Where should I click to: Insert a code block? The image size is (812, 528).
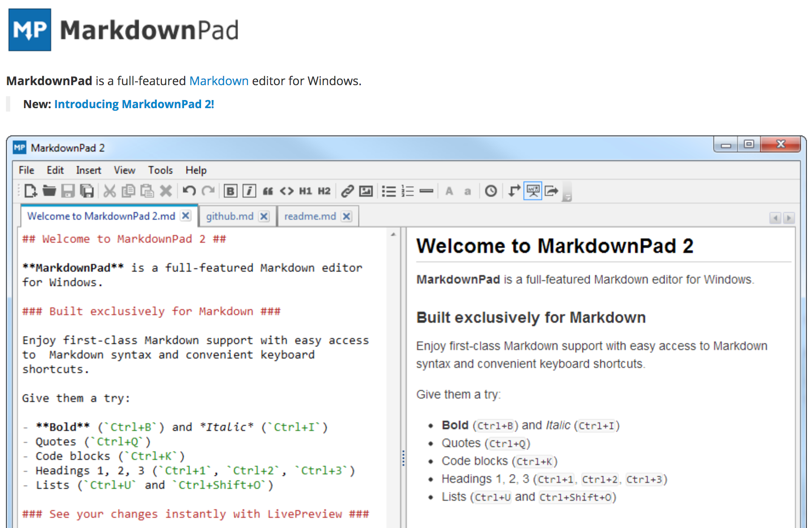(286, 191)
